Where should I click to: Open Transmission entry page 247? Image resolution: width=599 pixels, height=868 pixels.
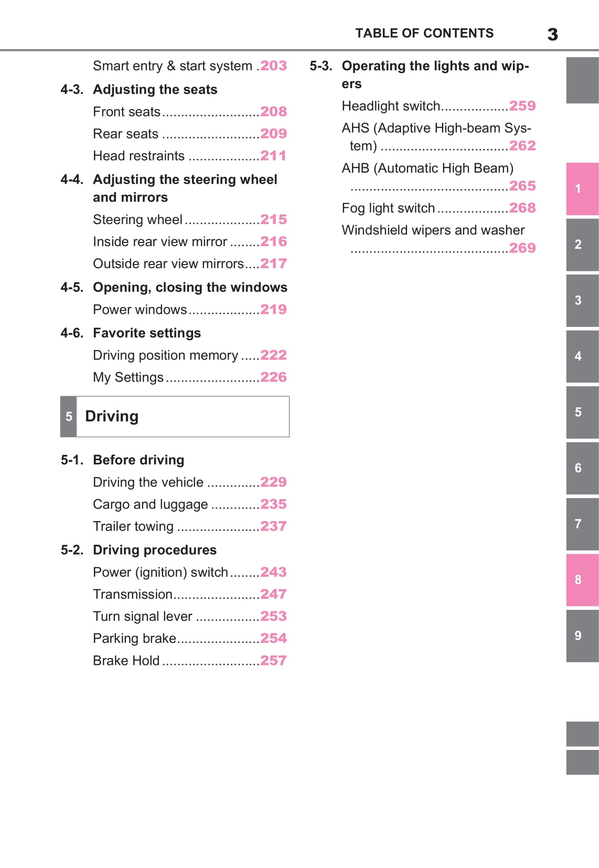(x=273, y=594)
